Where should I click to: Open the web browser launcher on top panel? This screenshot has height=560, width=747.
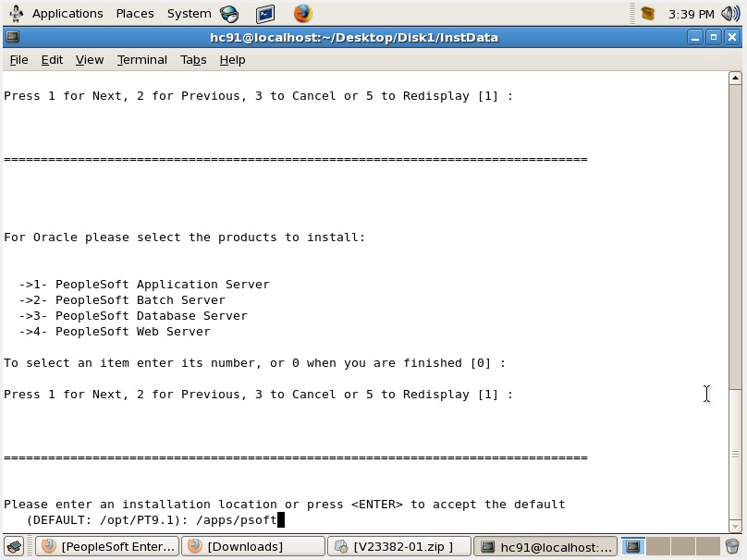(x=228, y=13)
